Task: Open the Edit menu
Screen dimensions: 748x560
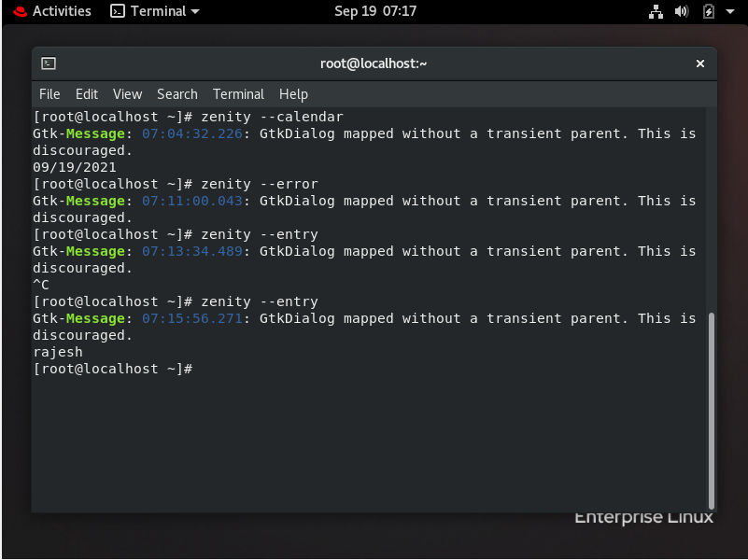Action: coord(86,93)
